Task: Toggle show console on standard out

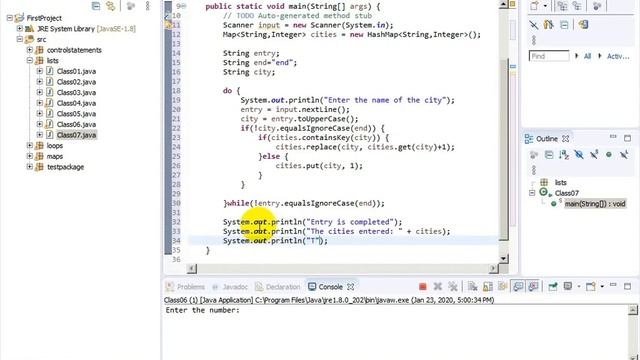Action: pyautogui.click(x=518, y=287)
